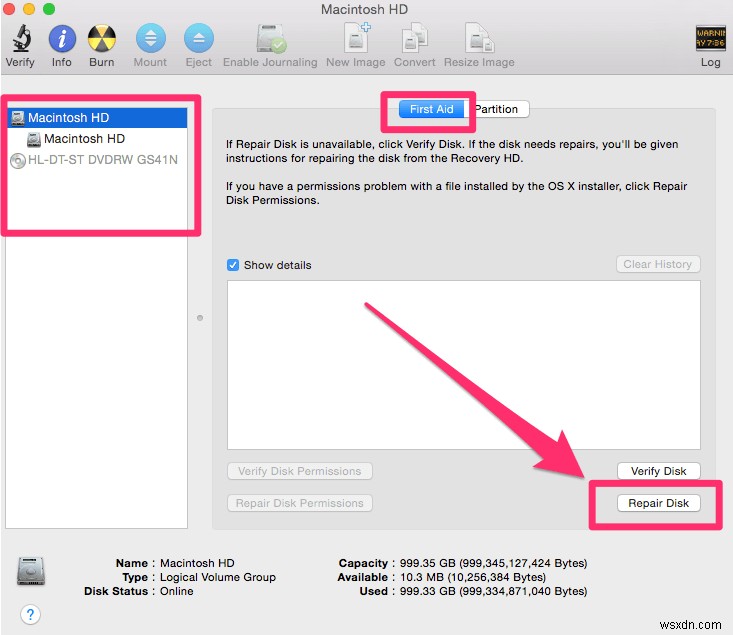This screenshot has height=635, width=733.
Task: Click the Convert toolbar icon
Action: tap(415, 37)
